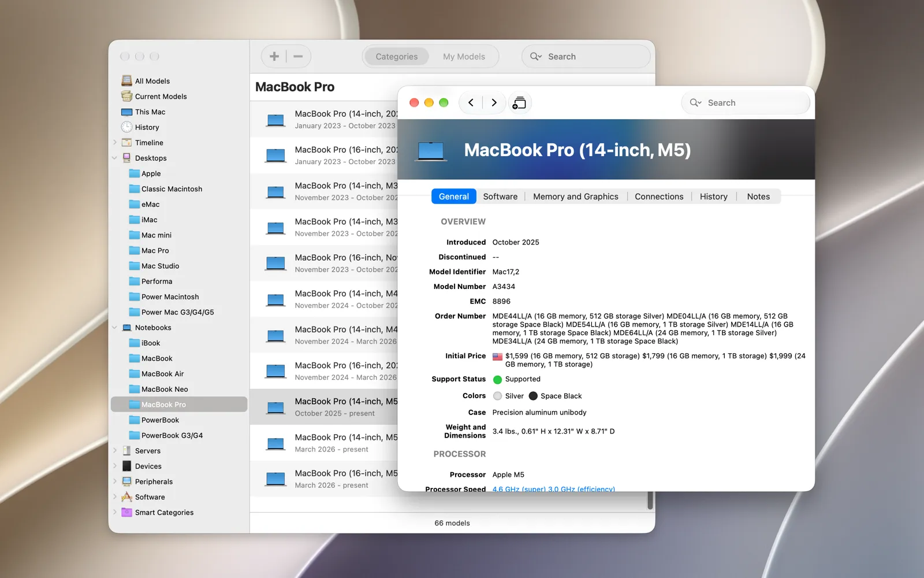The height and width of the screenshot is (578, 924).
Task: Open the Mac Studio folder
Action: pos(154,266)
